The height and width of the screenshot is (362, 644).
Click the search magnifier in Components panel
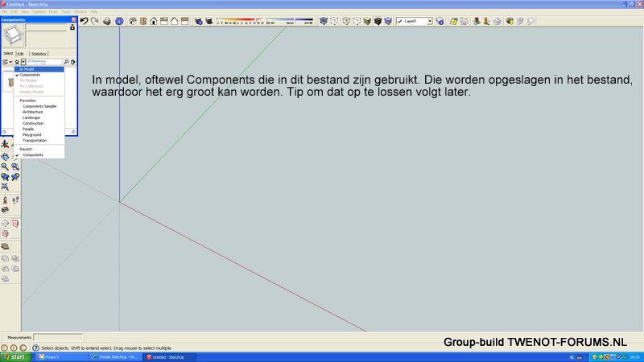point(66,62)
